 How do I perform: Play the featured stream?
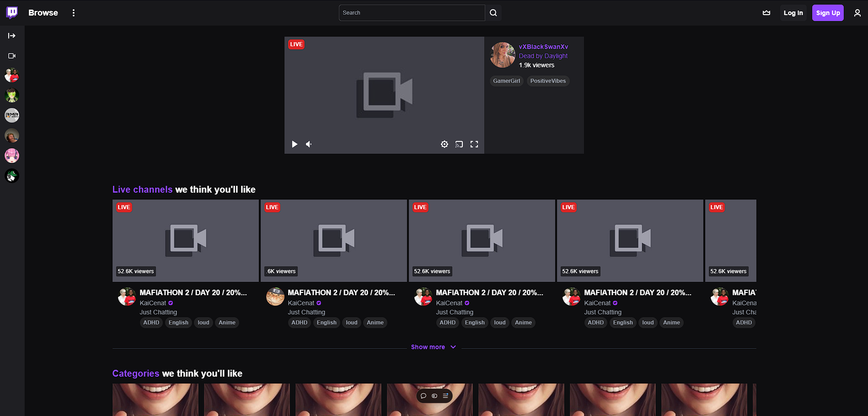click(295, 144)
